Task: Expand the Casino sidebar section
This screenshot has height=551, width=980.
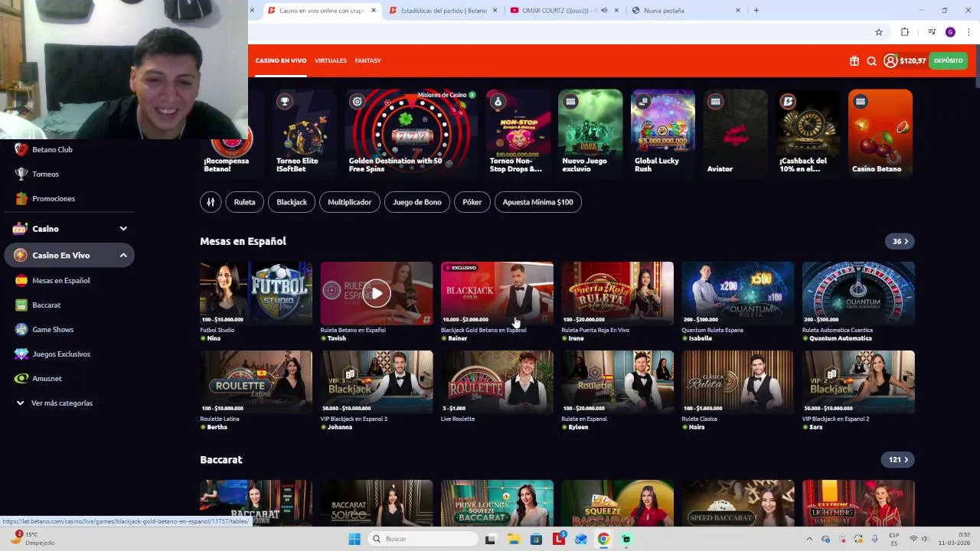Action: coord(122,229)
